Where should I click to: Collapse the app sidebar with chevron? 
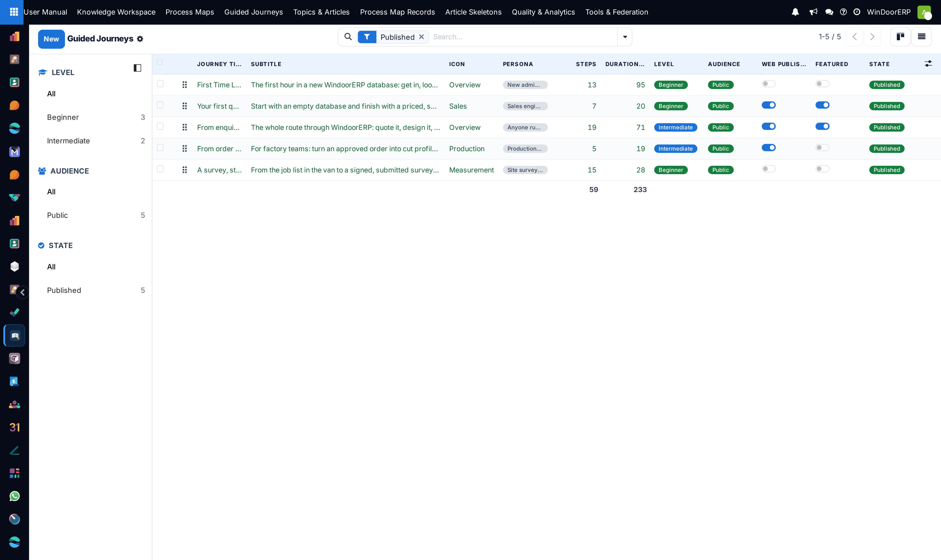(23, 292)
